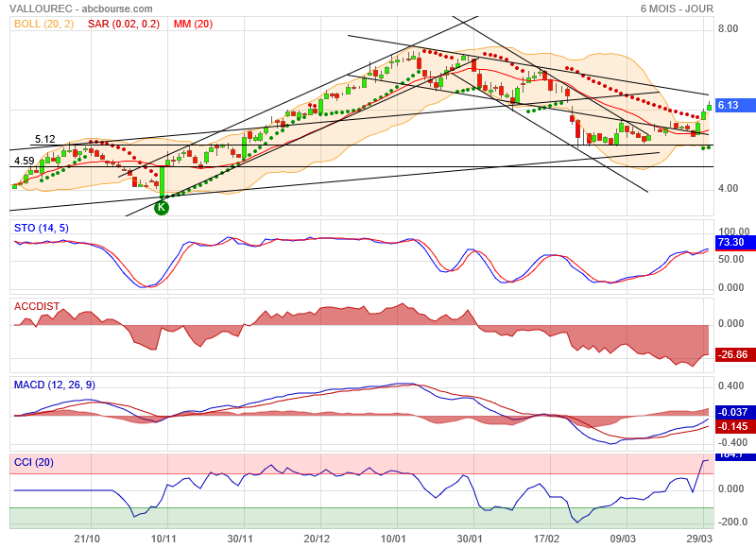The width and height of the screenshot is (756, 548).
Task: Click the 6.13 current price tag
Action: click(736, 105)
